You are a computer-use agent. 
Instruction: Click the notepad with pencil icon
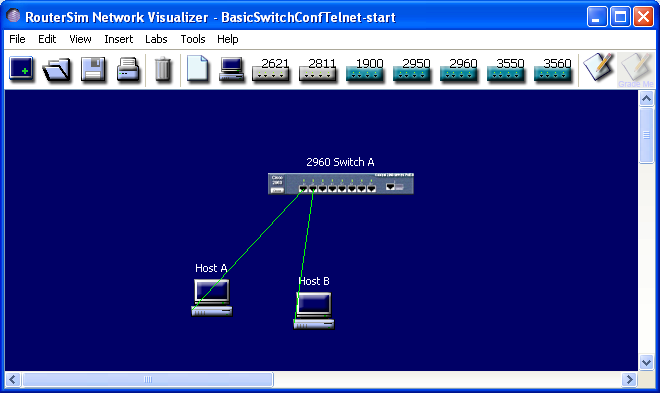tap(598, 67)
